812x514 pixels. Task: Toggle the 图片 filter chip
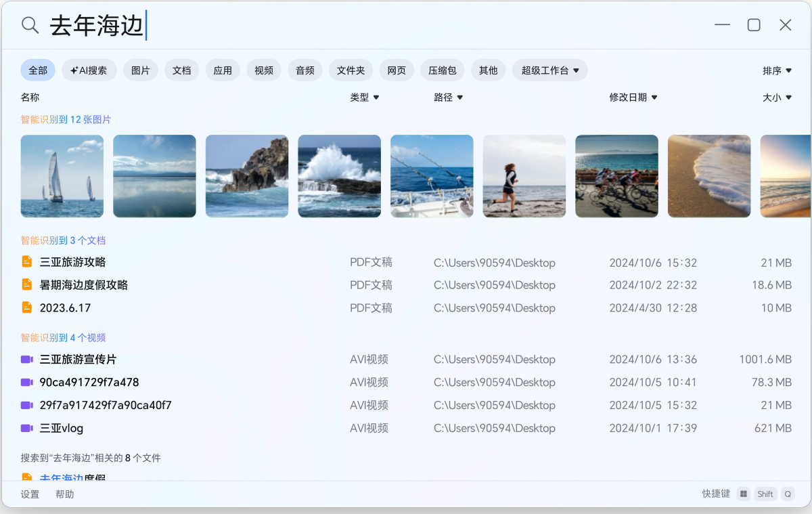[140, 70]
